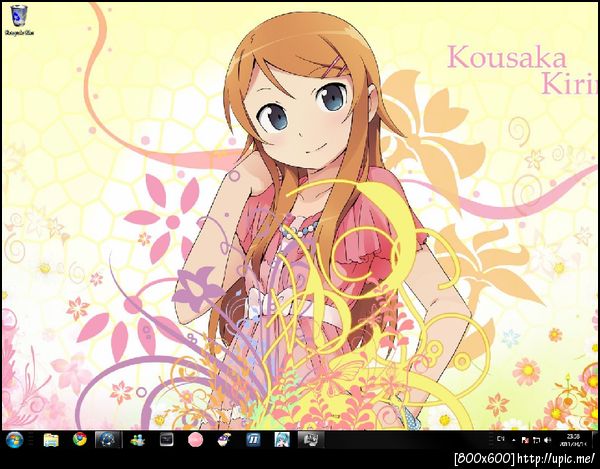Open the taskbar clock and date

pyautogui.click(x=573, y=440)
